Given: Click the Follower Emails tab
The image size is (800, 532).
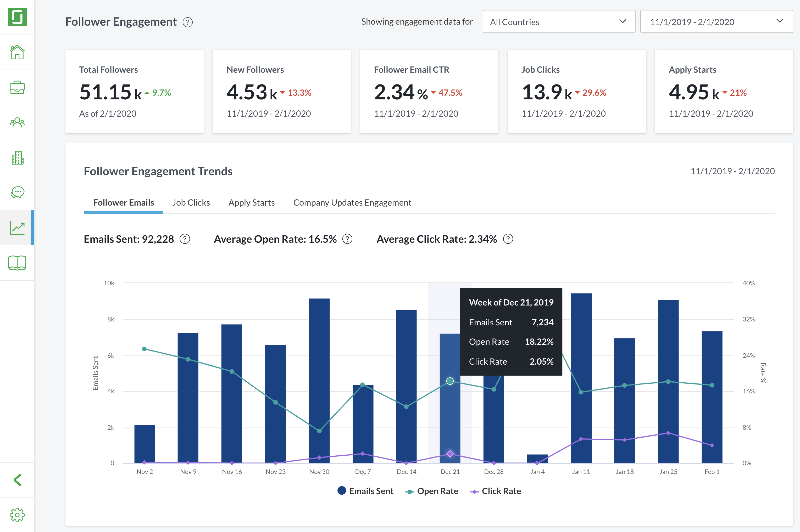Looking at the screenshot, I should pos(123,202).
